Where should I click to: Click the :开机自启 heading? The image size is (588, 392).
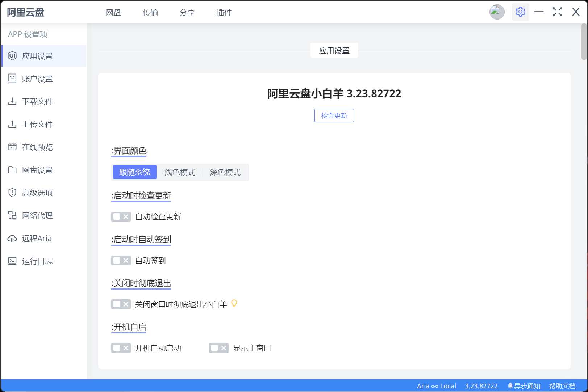pyautogui.click(x=129, y=327)
